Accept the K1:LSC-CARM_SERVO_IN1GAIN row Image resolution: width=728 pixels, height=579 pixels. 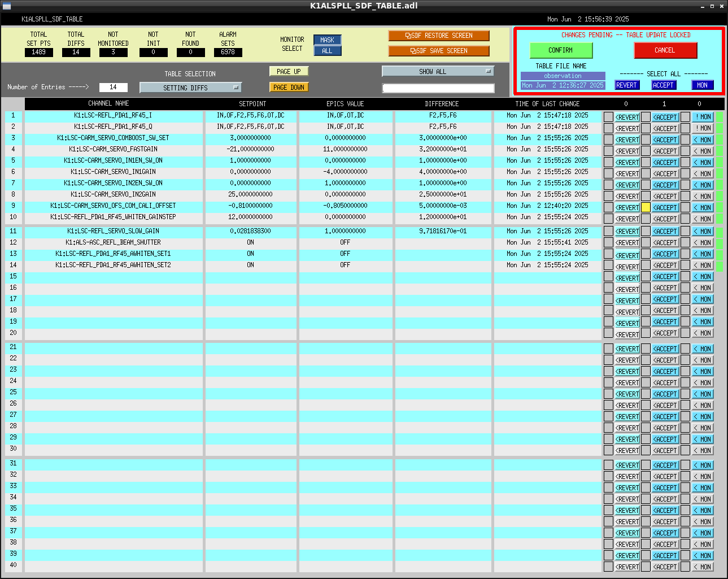pyautogui.click(x=665, y=174)
